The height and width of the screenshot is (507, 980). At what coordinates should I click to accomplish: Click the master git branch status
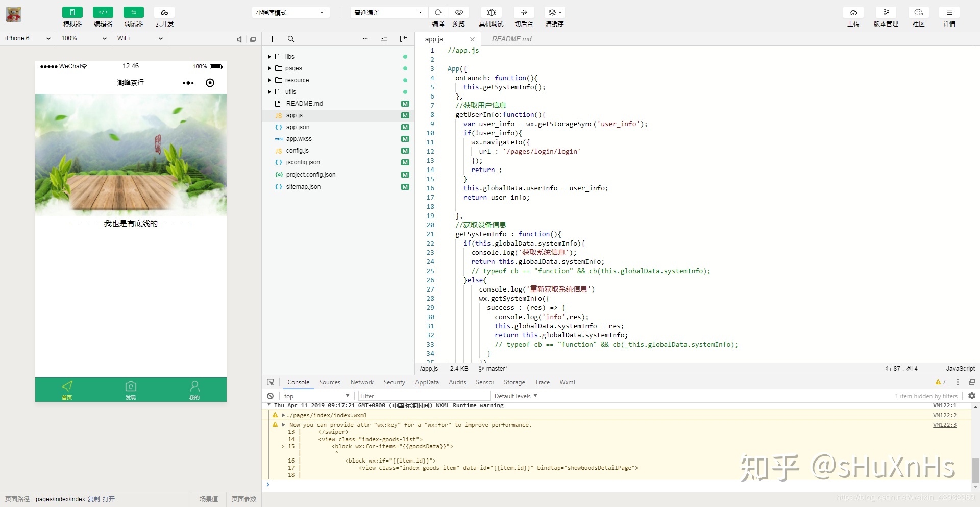493,369
